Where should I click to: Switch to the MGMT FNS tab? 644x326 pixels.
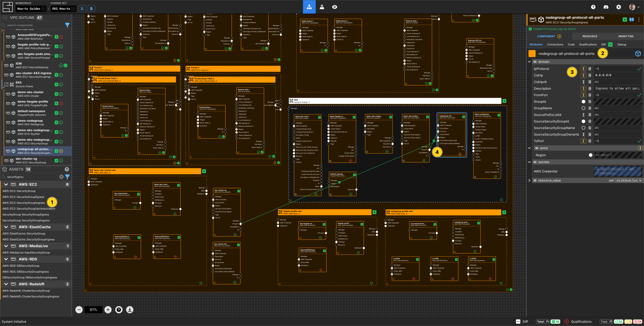pos(626,36)
